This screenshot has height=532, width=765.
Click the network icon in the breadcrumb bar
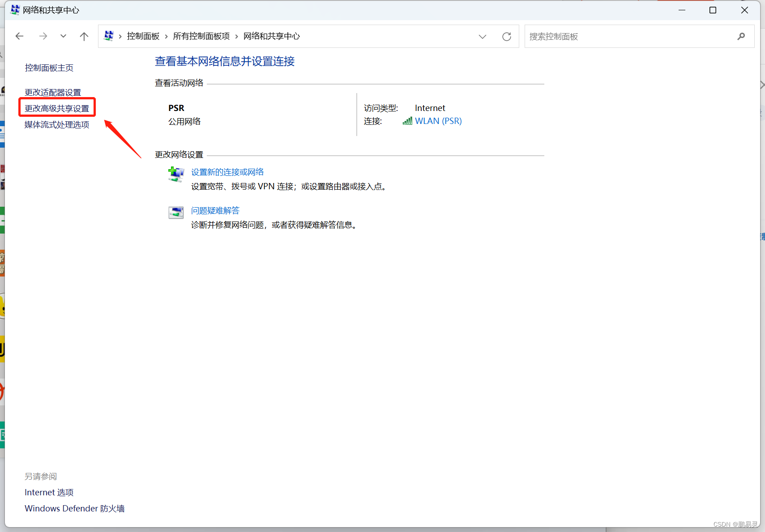point(108,36)
